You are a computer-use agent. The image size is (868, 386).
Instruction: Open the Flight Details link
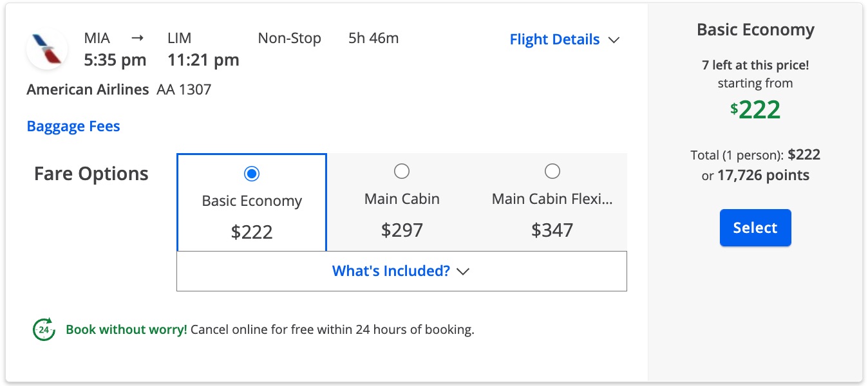click(x=554, y=39)
